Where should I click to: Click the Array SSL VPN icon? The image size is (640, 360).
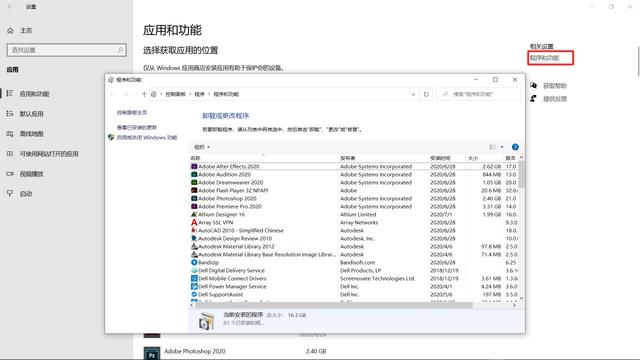(194, 222)
